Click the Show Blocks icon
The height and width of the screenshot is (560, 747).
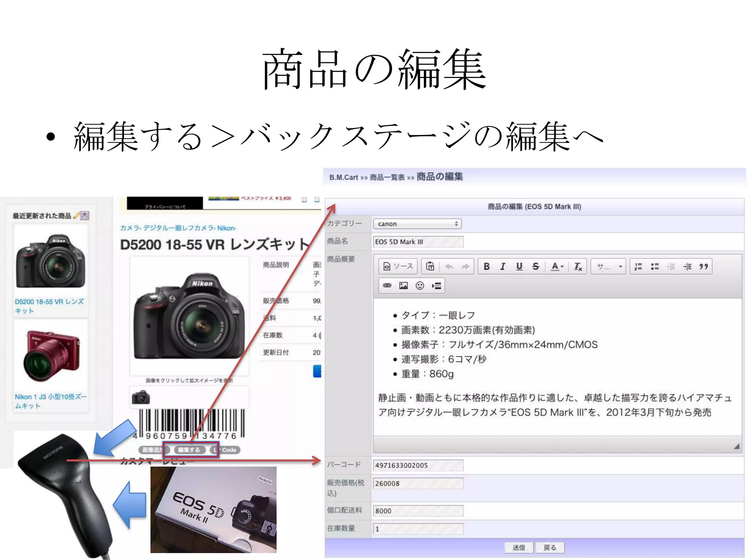click(x=436, y=285)
